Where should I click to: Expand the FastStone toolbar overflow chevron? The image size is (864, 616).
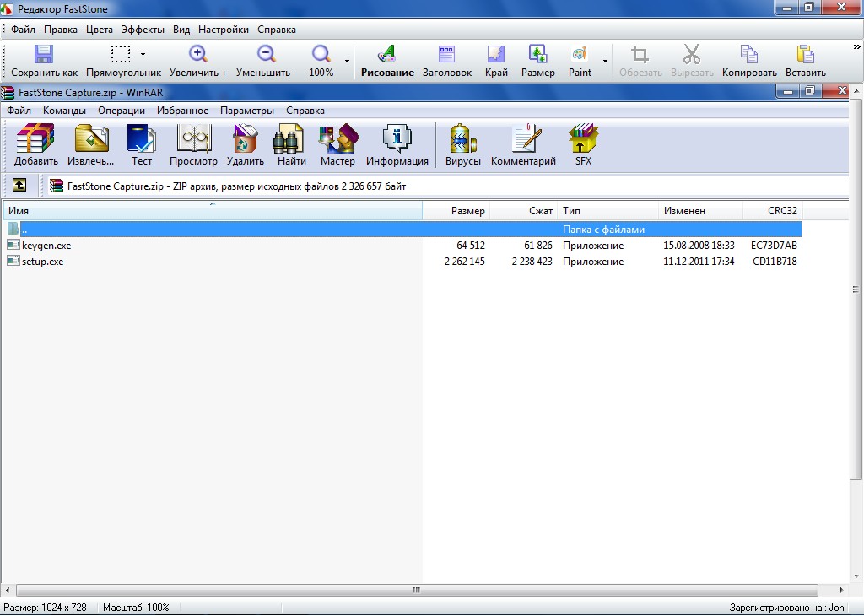[857, 47]
